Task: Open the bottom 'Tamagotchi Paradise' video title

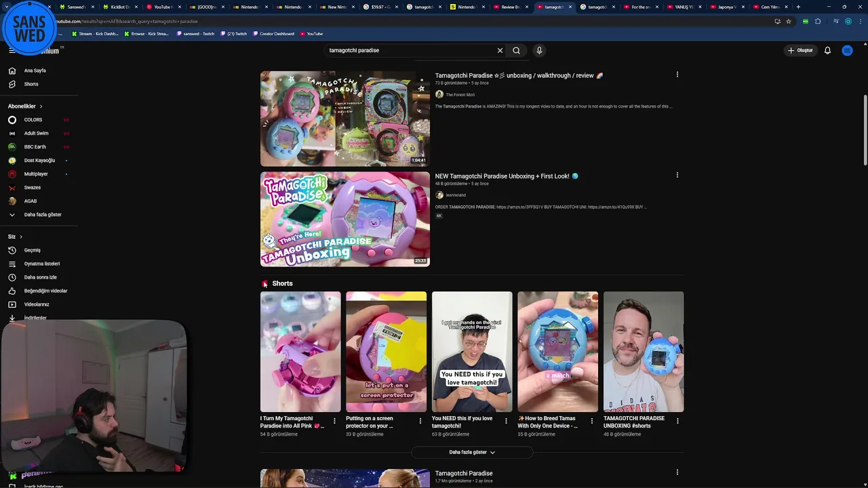Action: point(464,473)
